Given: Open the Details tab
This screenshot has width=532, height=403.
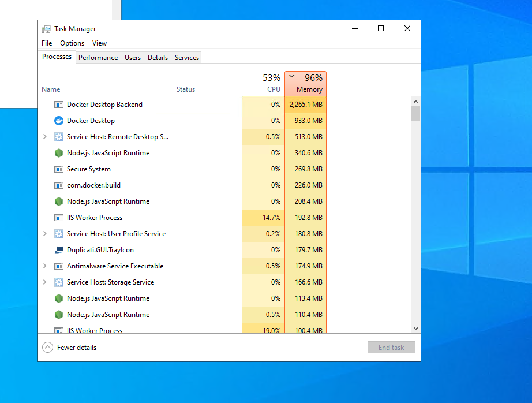Looking at the screenshot, I should 158,58.
